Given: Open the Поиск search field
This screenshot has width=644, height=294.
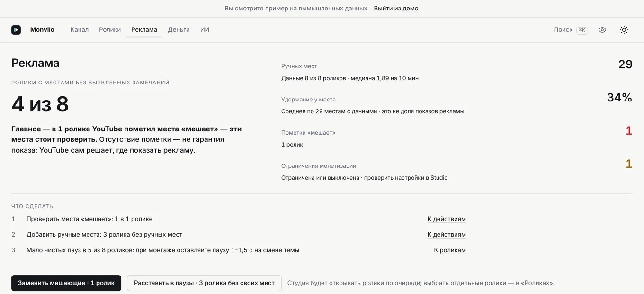Looking at the screenshot, I should 571,30.
